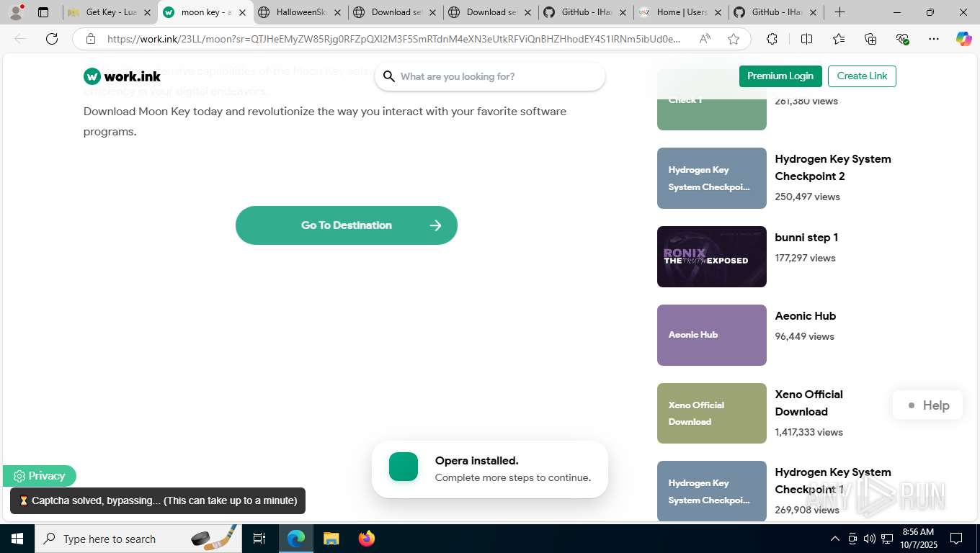
Task: Open the Privacy settings button
Action: click(40, 476)
